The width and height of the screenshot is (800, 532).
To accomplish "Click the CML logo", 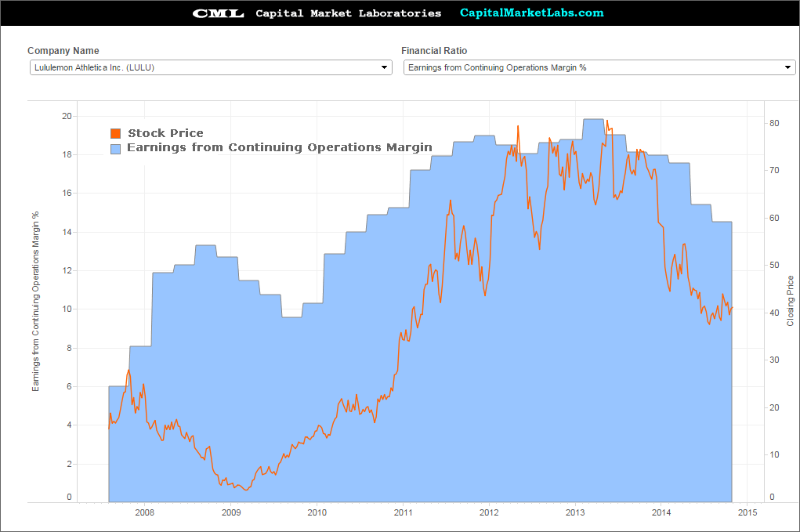I will click(219, 13).
